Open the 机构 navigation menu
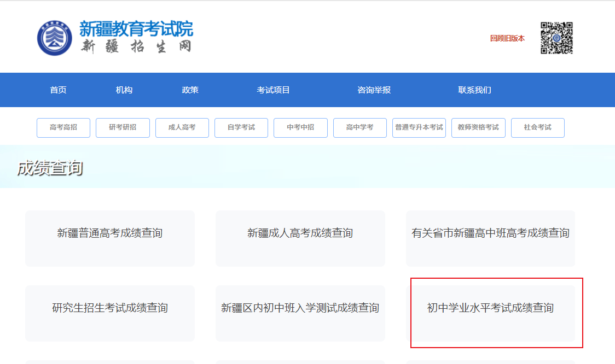615x364 pixels. pos(124,90)
